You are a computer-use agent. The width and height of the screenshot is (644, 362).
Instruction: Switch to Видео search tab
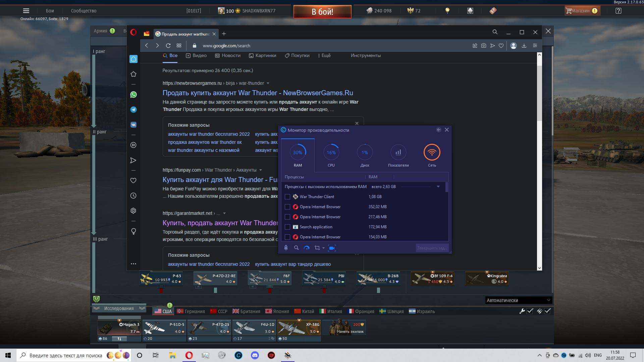tap(196, 56)
